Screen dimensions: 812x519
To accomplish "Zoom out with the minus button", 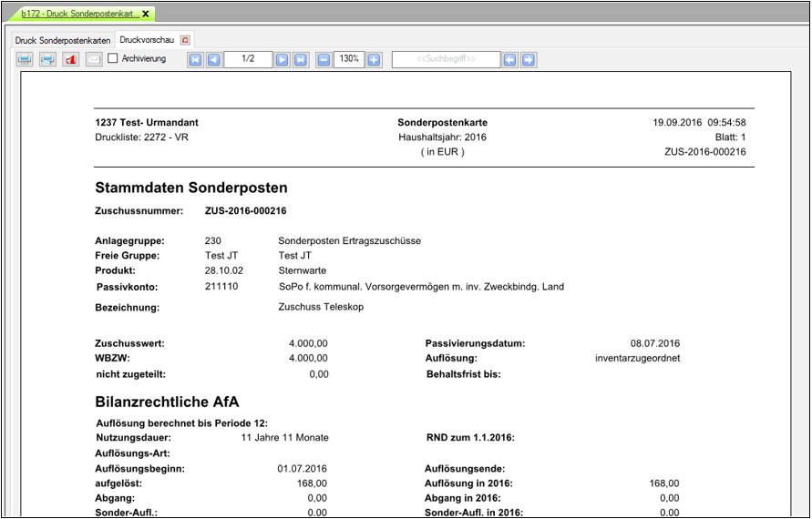I will (324, 59).
